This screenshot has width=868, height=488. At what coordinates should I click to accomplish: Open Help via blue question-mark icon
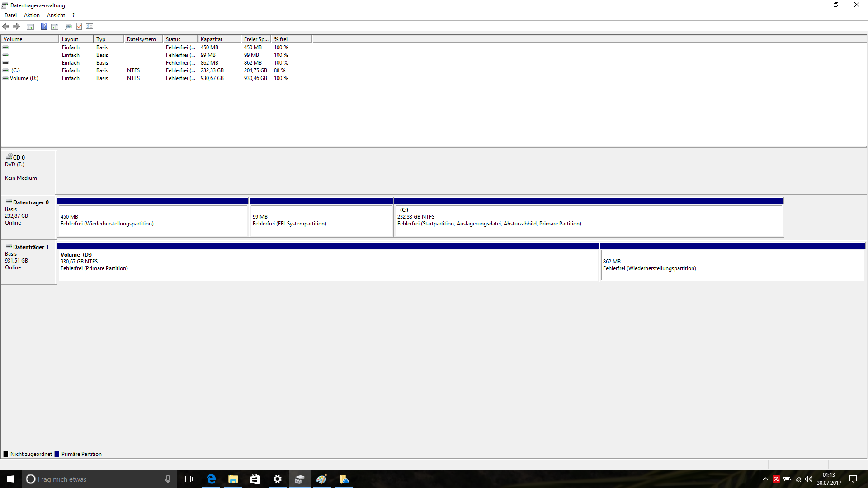pyautogui.click(x=44, y=27)
